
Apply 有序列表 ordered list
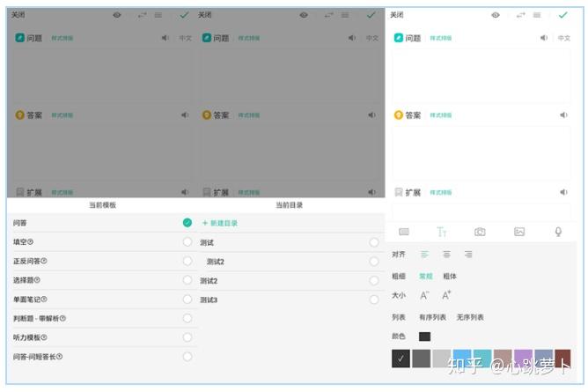point(432,317)
